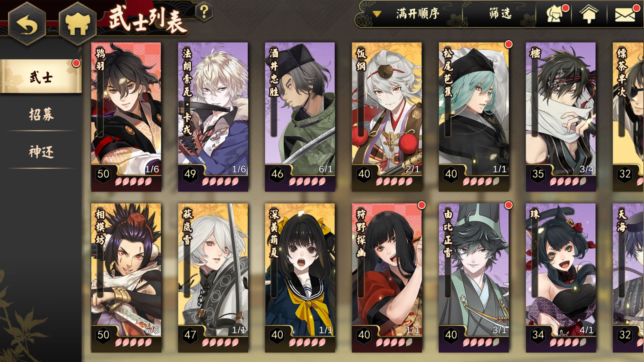Screen dimensions: 644x362
Task: Open the 由比正雪 level 40 card
Action: (x=474, y=278)
